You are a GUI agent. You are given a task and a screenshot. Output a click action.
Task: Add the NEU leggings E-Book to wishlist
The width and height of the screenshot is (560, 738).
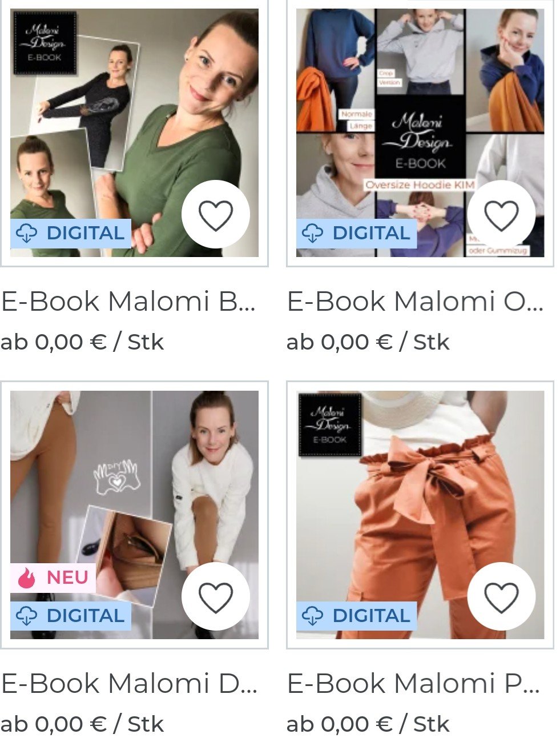215,597
